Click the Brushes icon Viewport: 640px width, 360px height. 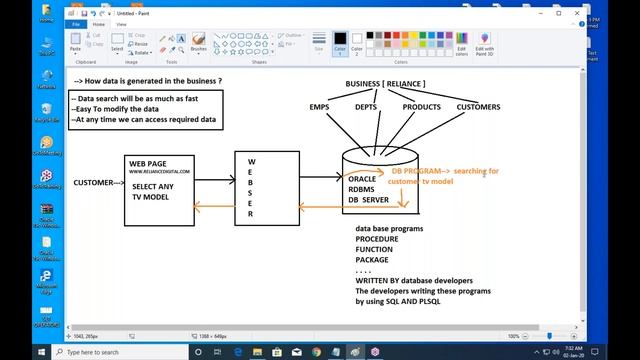tap(199, 39)
